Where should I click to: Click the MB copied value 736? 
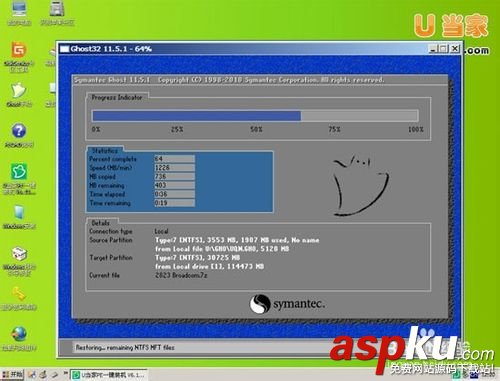pyautogui.click(x=174, y=176)
